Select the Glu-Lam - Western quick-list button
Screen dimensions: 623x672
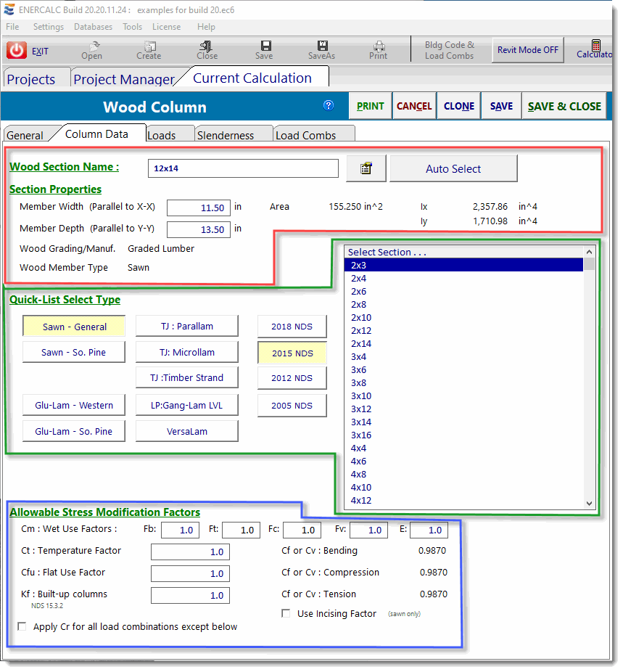click(x=73, y=405)
